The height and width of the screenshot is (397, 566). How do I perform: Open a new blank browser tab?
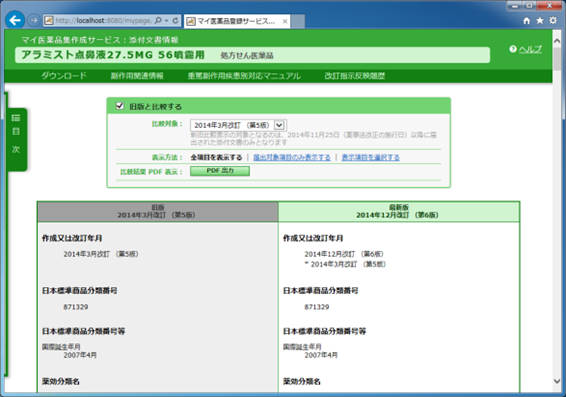pyautogui.click(x=298, y=21)
